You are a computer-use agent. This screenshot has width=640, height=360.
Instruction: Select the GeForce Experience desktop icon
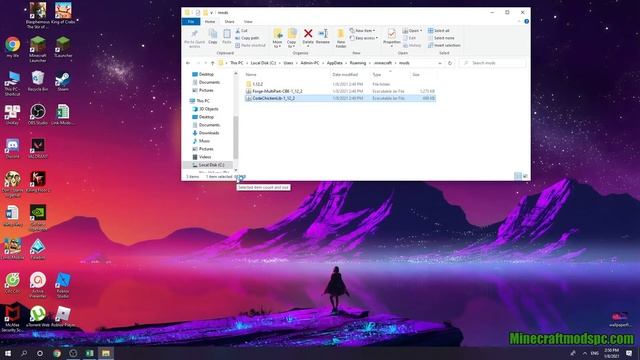pos(38,218)
